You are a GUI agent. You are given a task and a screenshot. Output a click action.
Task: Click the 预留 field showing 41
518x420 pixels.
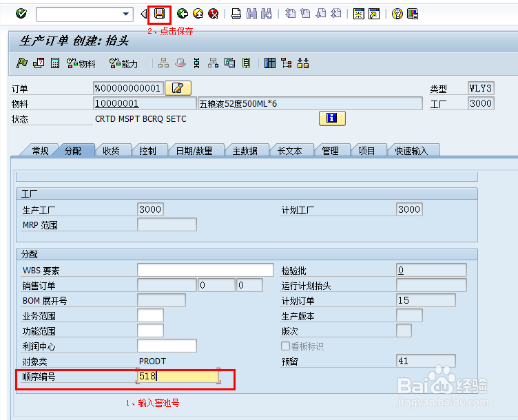click(x=426, y=361)
